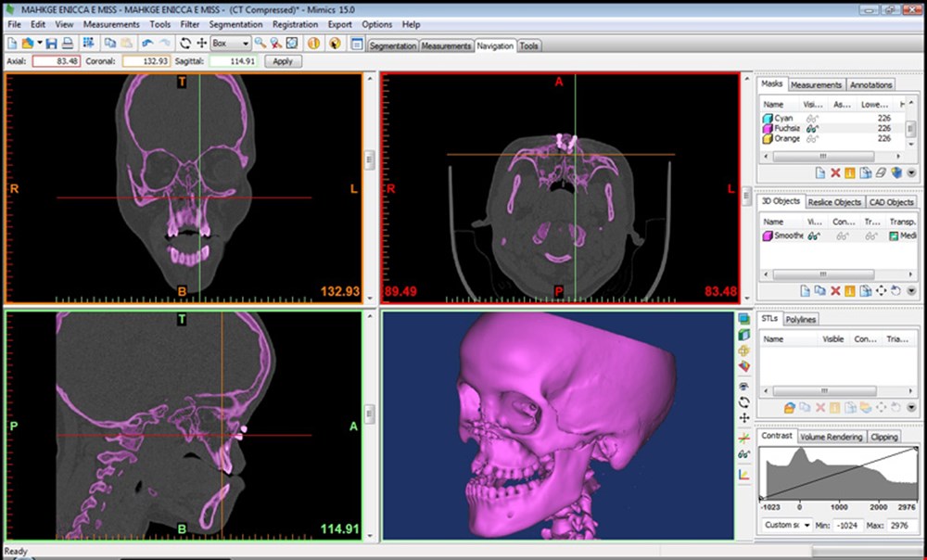Calculate 3D from mask icon
This screenshot has width=927, height=560.
pyautogui.click(x=896, y=173)
